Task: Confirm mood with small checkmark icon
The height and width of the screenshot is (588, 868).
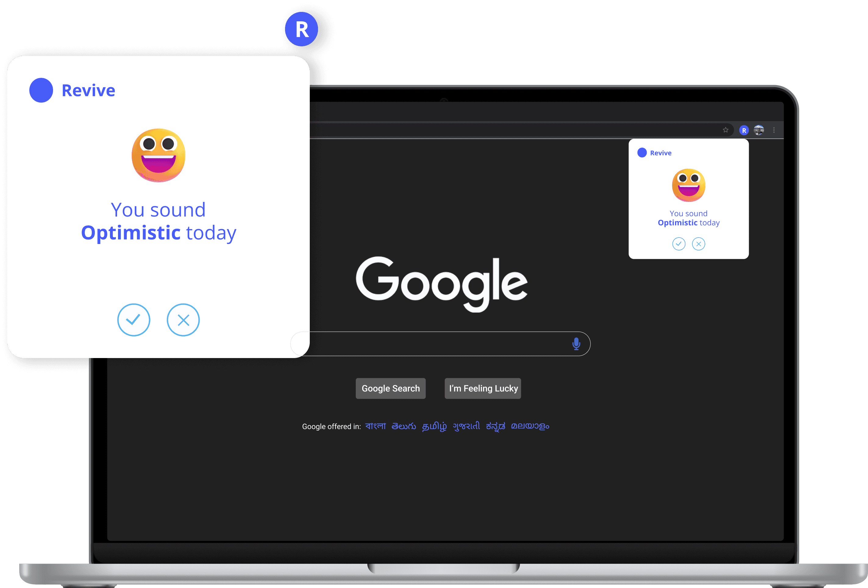Action: tap(679, 244)
